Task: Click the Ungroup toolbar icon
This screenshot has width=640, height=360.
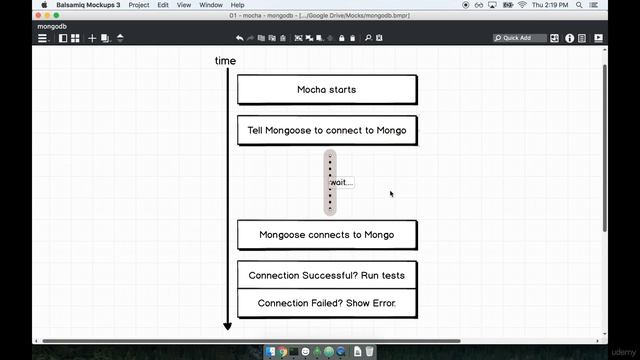Action: pyautogui.click(x=309, y=38)
